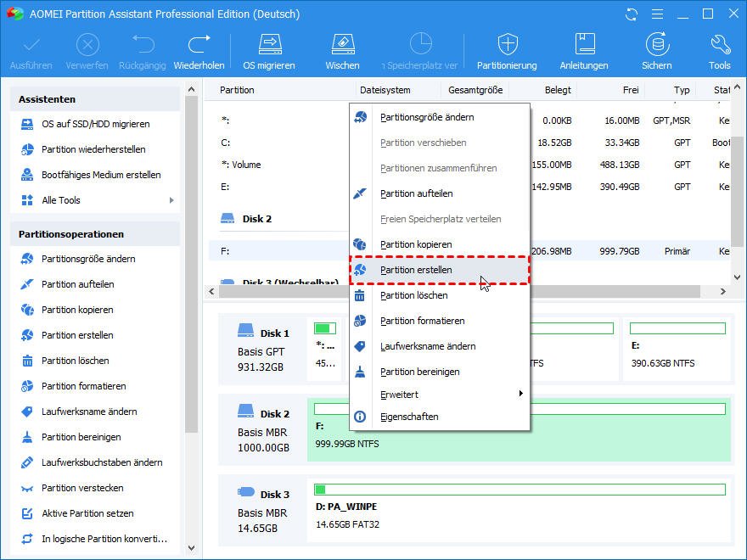Collapse the Partitionsoperationen section header
This screenshot has width=747, height=560.
[95, 234]
